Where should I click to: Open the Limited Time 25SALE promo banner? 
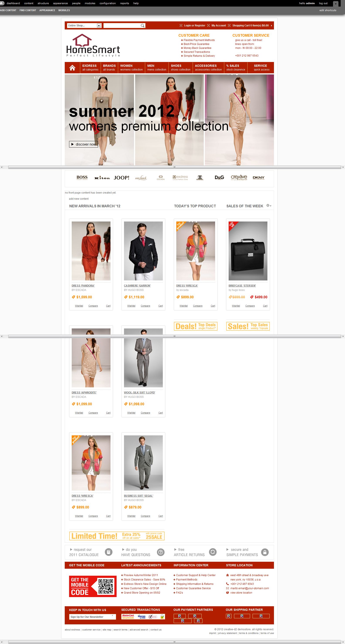tap(117, 536)
